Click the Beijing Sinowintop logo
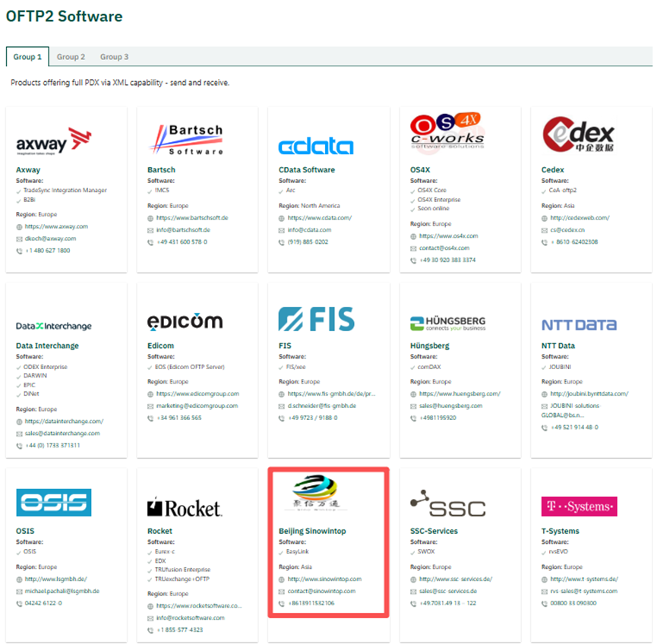The height and width of the screenshot is (644, 657). 316,493
